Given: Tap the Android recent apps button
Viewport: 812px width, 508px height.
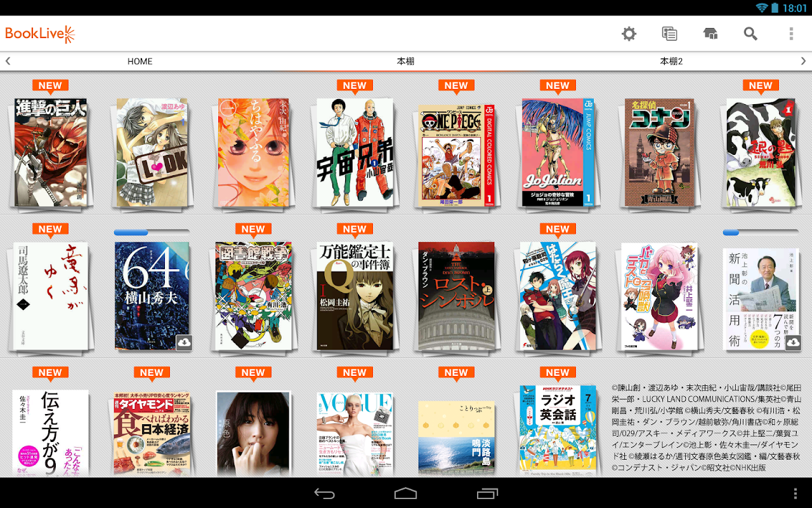Looking at the screenshot, I should point(487,493).
